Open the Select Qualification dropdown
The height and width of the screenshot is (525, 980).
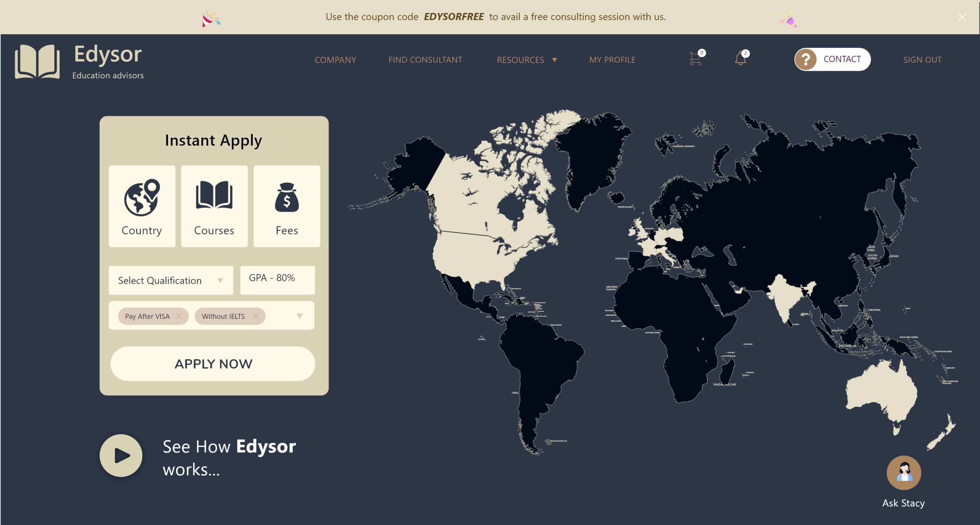pyautogui.click(x=171, y=280)
